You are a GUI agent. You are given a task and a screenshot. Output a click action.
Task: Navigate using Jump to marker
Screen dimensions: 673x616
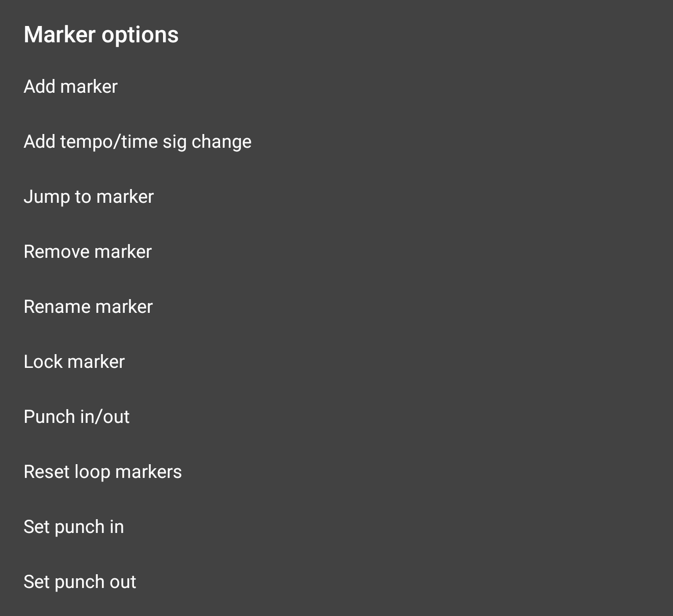click(89, 197)
